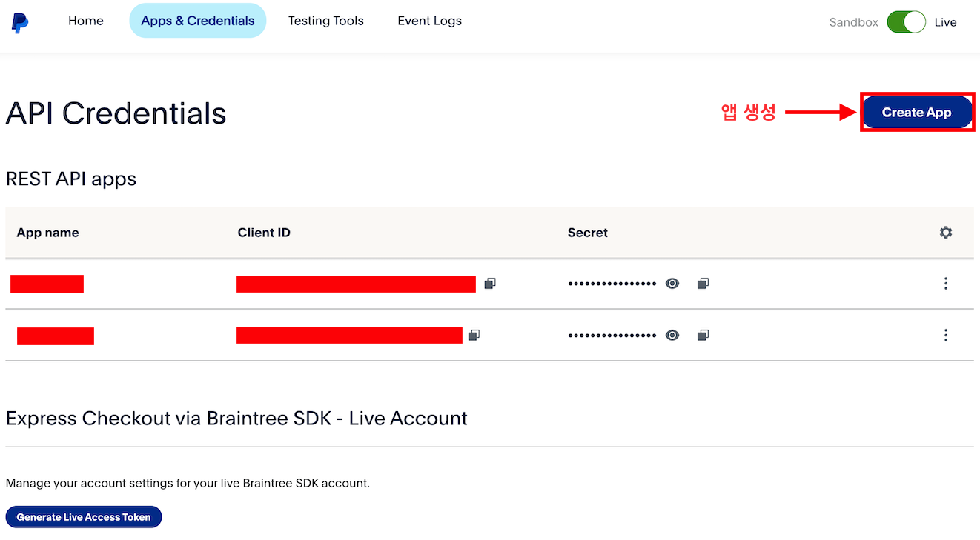The width and height of the screenshot is (980, 540).
Task: Click the Client ID column header
Action: pos(264,233)
